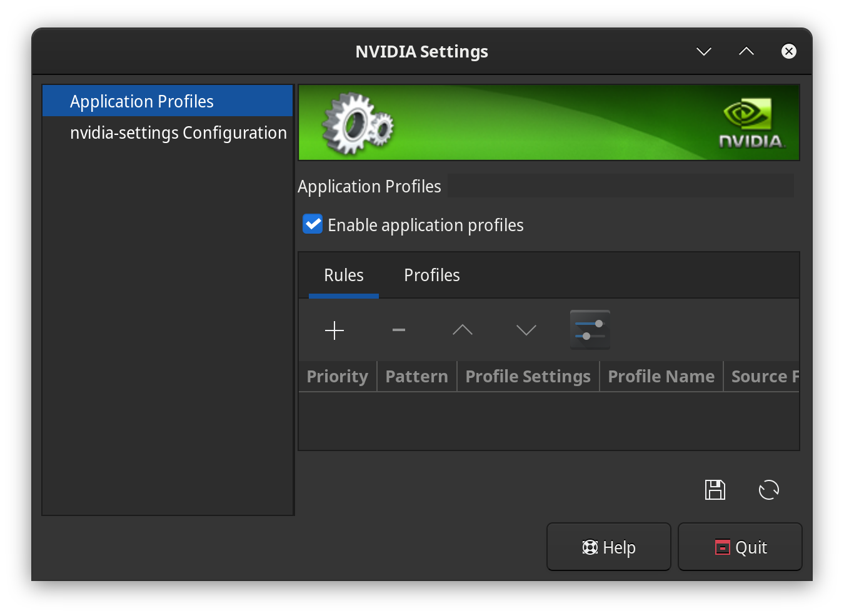Save profile changes with floppy disk icon
This screenshot has width=844, height=616.
coord(715,490)
